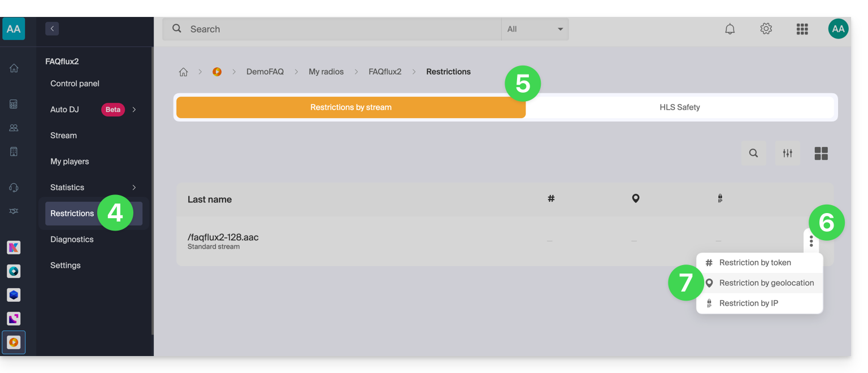The height and width of the screenshot is (373, 868).
Task: Open the filter sliders icon
Action: 787,153
